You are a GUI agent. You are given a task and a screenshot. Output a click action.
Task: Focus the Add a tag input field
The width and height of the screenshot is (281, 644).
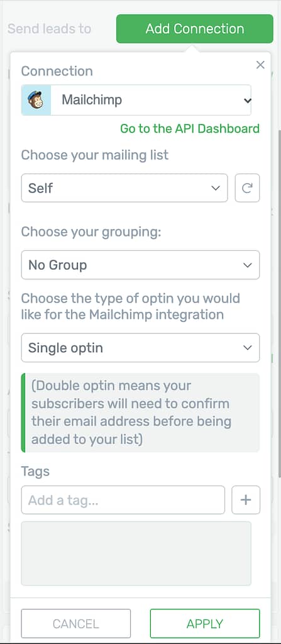pyautogui.click(x=123, y=500)
